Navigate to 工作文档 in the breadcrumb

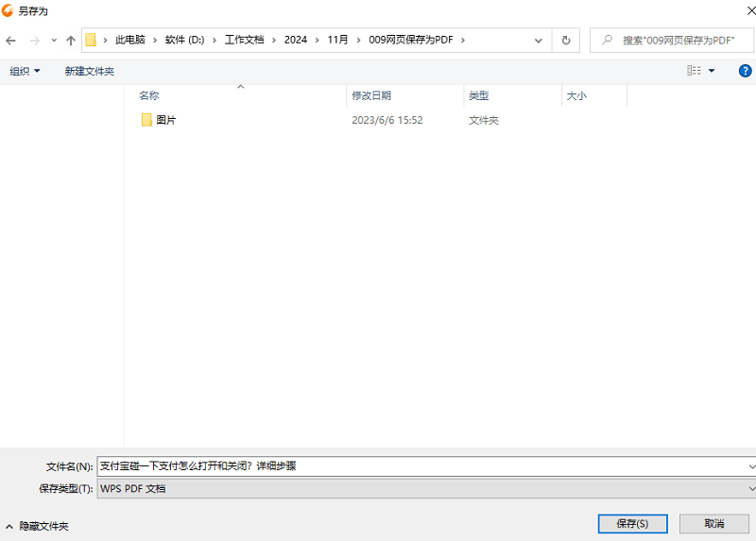pos(245,40)
